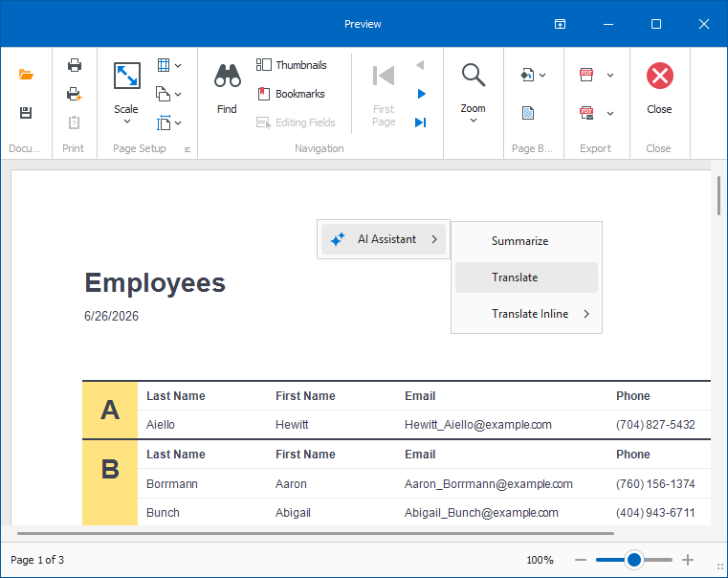The width and height of the screenshot is (728, 578).
Task: Click the Employees report title
Action: [155, 282]
